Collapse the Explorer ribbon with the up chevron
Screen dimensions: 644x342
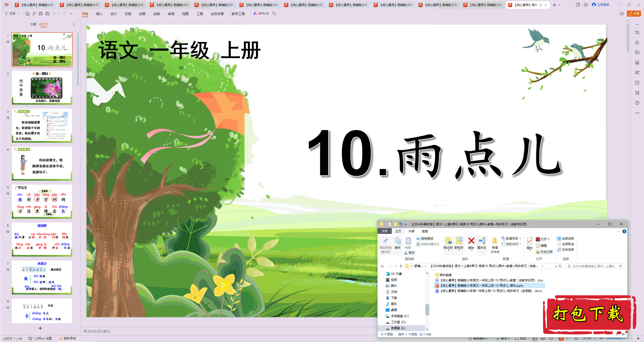[x=619, y=231]
